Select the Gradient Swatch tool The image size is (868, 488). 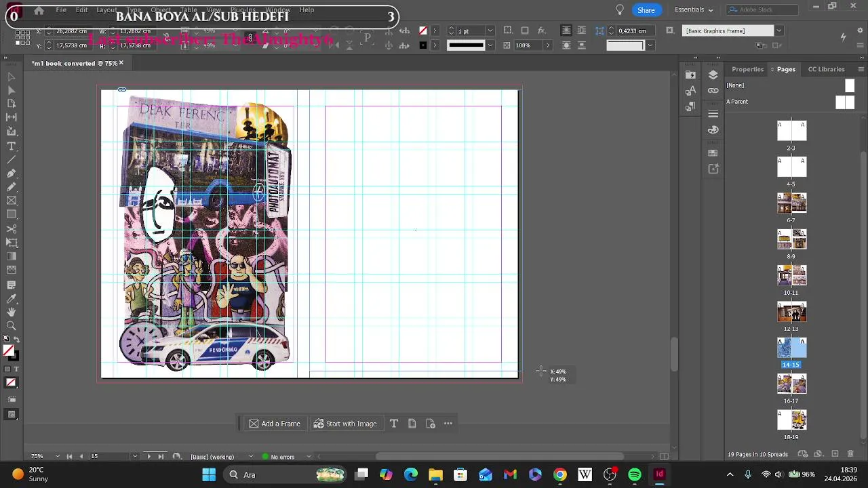click(x=12, y=256)
